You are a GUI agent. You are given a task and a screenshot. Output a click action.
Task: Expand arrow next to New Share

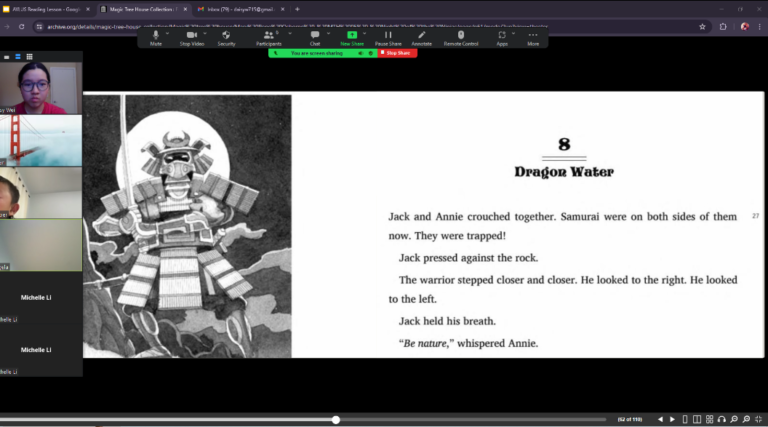click(x=364, y=34)
